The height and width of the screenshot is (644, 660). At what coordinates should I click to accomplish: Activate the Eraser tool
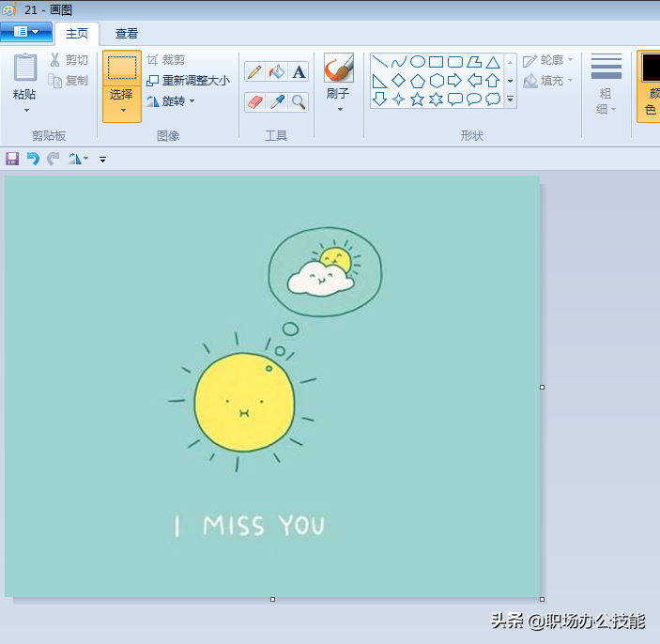point(254,101)
